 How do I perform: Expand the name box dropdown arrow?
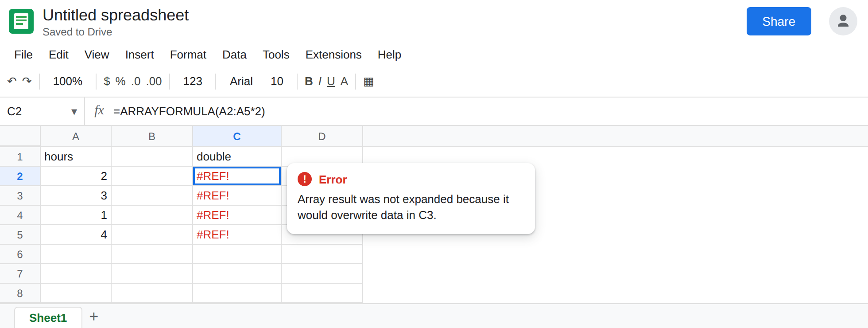[74, 112]
